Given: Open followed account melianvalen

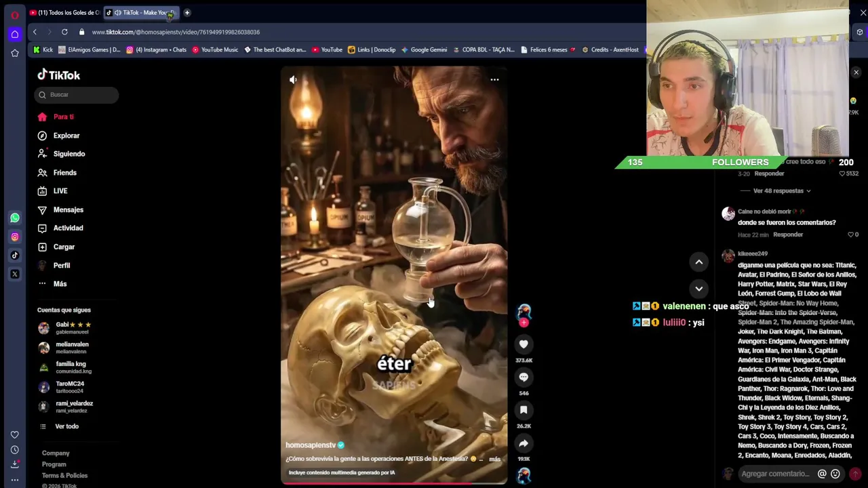Looking at the screenshot, I should click(x=64, y=348).
